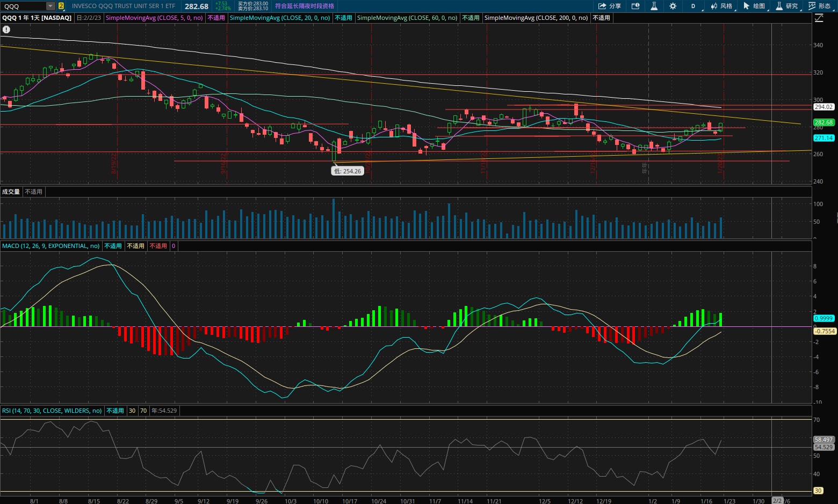Click the cyan 271.14 price bubble

tap(823, 138)
